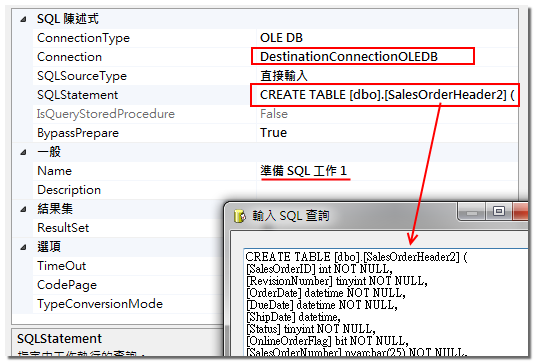Collapse the 一般 category
This screenshot has height=362, width=534.
click(23, 152)
